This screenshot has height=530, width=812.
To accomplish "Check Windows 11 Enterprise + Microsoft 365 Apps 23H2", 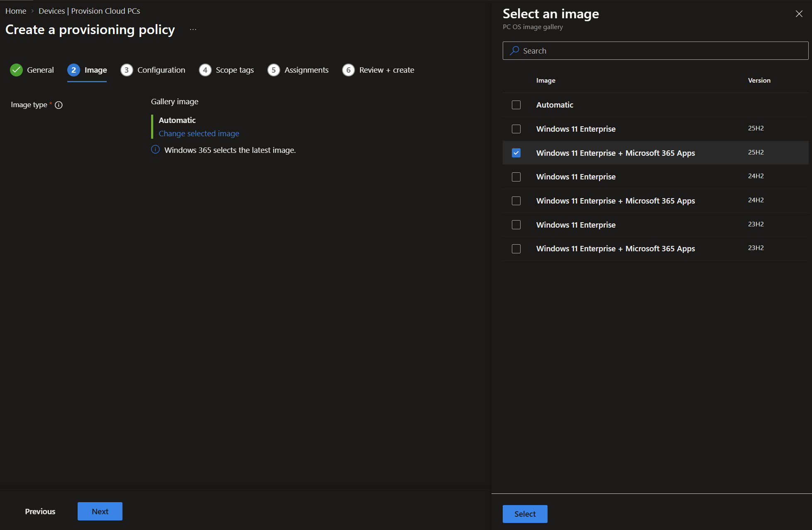I will [516, 248].
